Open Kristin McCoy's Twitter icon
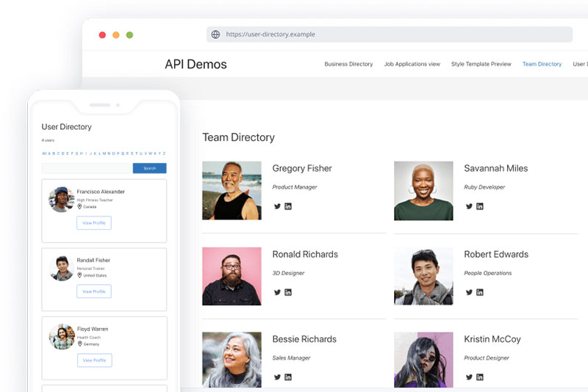 [469, 377]
